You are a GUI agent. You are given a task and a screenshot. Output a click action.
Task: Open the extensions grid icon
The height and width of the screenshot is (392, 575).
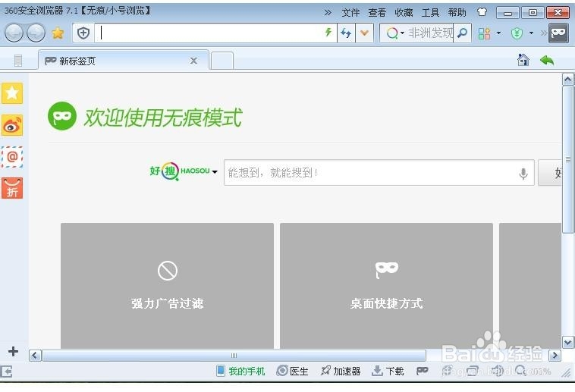click(x=485, y=33)
